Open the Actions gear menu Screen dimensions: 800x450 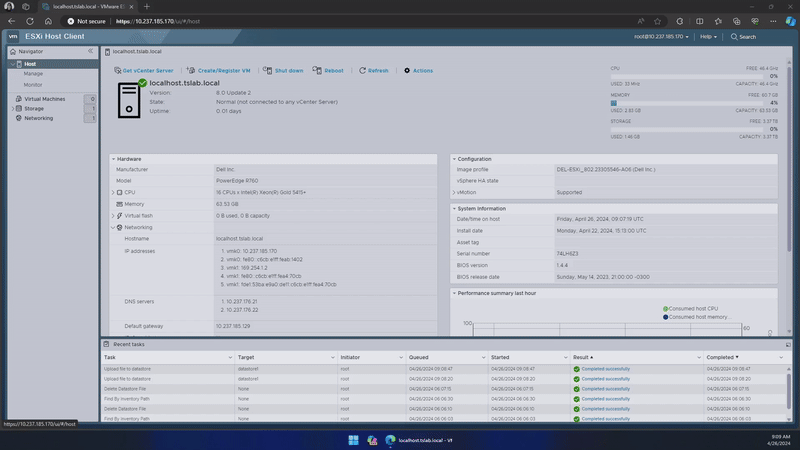tap(418, 71)
